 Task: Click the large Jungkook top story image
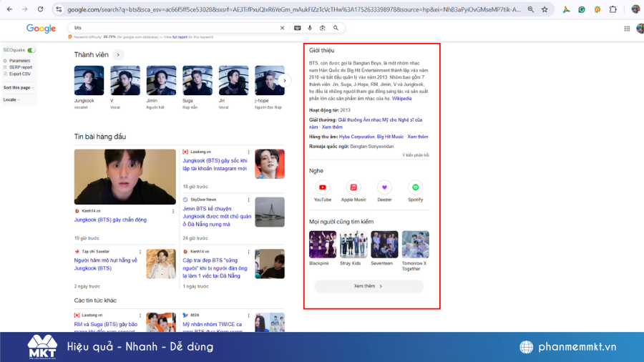(x=125, y=177)
